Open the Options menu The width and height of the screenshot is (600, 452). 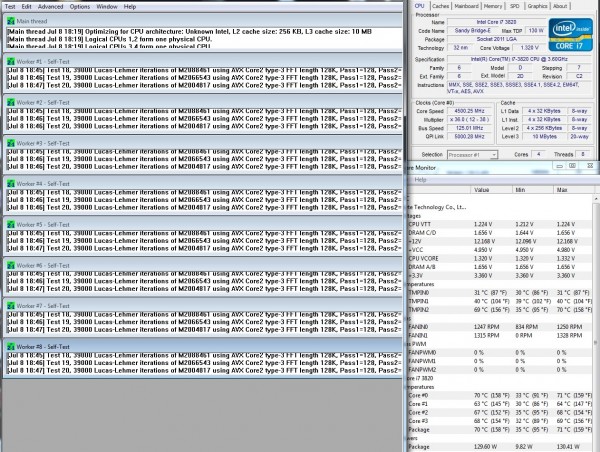80,7
